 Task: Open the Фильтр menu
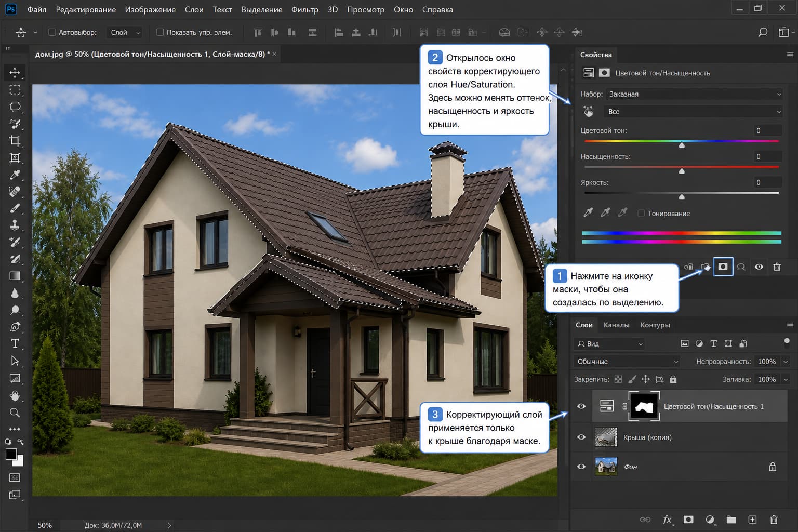(304, 10)
